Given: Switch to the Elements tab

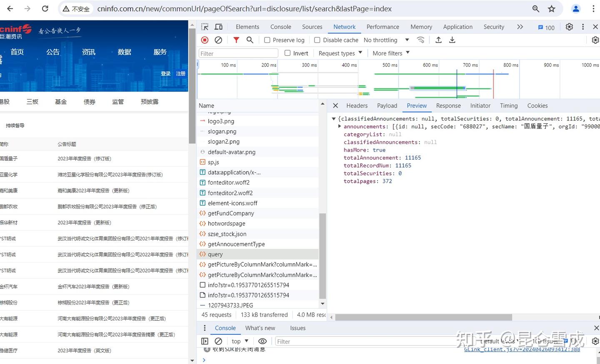Looking at the screenshot, I should click(247, 27).
